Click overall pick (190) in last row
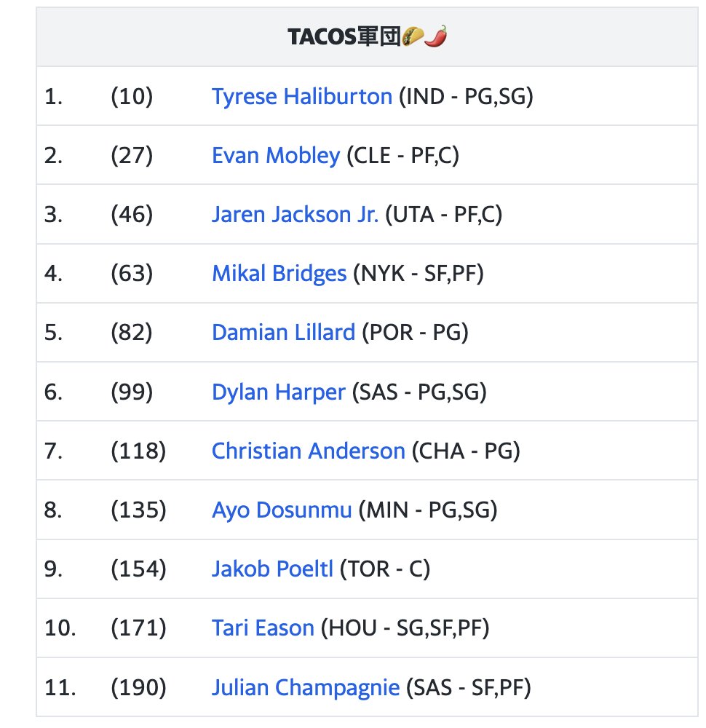The image size is (706, 728). (138, 687)
